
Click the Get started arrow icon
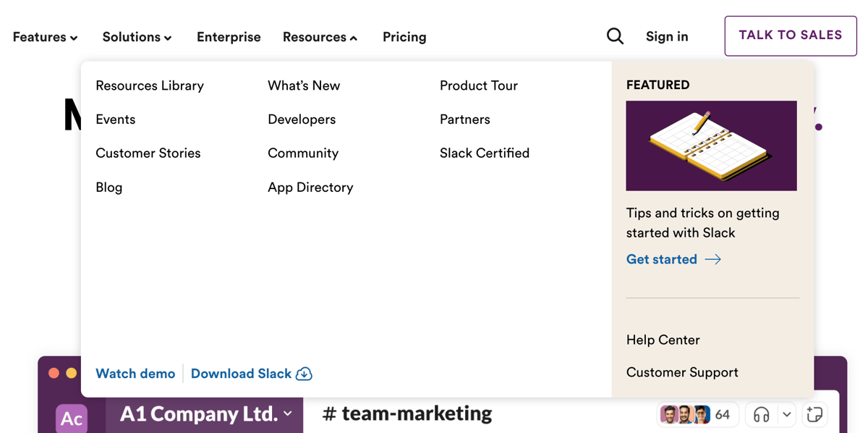(x=713, y=259)
